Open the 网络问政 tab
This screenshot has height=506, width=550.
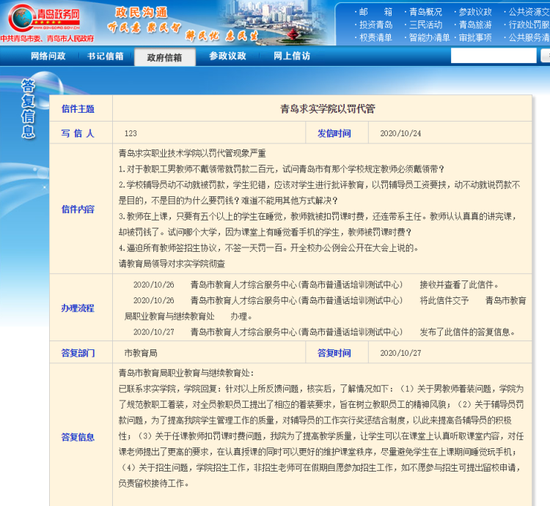click(x=48, y=56)
